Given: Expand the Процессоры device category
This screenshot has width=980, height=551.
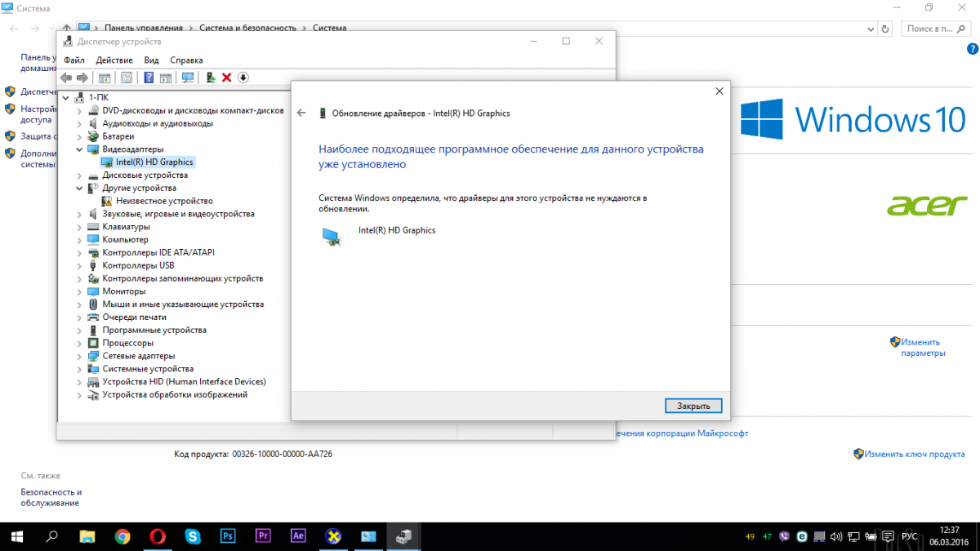Looking at the screenshot, I should coord(79,343).
